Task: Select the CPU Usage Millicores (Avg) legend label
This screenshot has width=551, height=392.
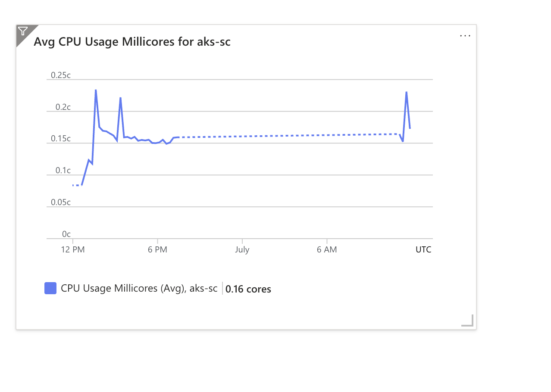Action: (x=139, y=288)
